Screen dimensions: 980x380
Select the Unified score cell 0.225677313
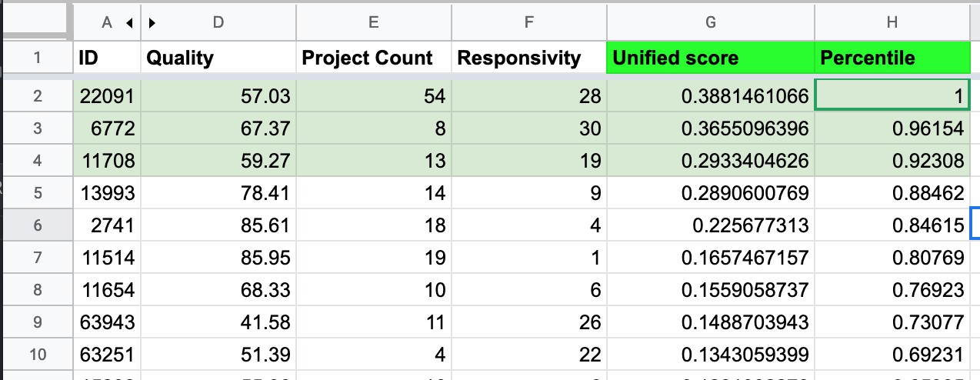[x=710, y=225]
